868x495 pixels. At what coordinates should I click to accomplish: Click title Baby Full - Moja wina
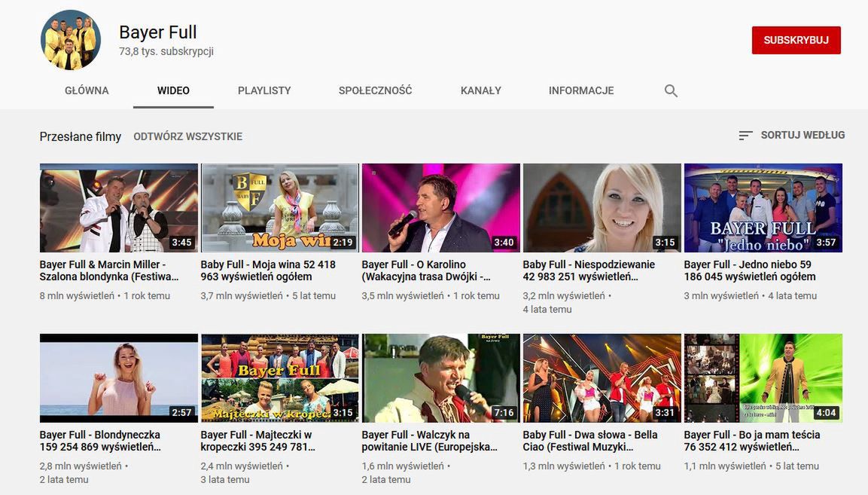pos(268,270)
